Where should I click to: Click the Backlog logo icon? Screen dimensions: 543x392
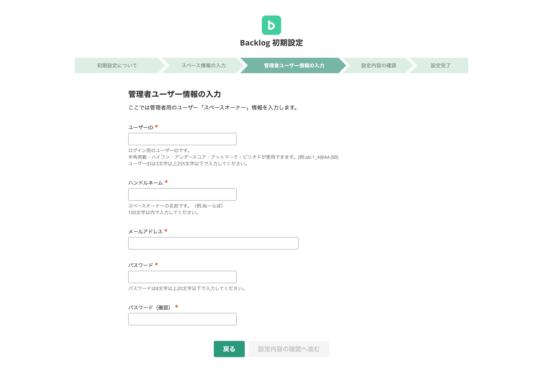click(271, 25)
